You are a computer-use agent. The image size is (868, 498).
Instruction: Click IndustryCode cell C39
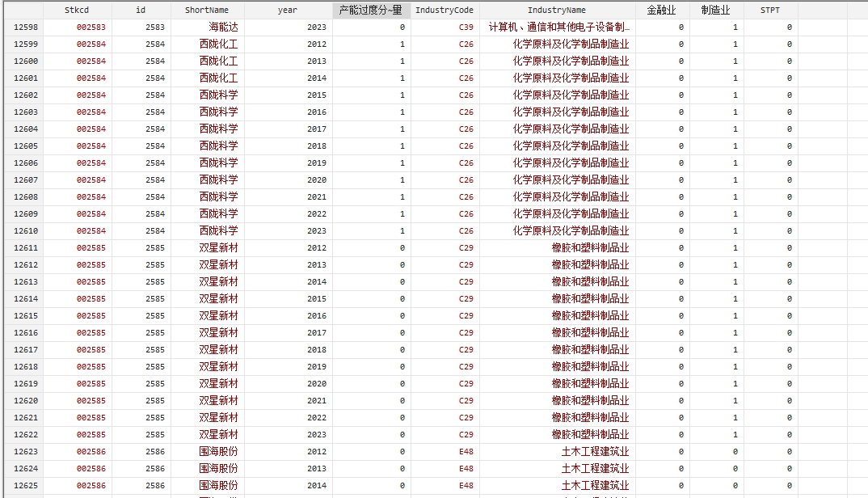[466, 27]
